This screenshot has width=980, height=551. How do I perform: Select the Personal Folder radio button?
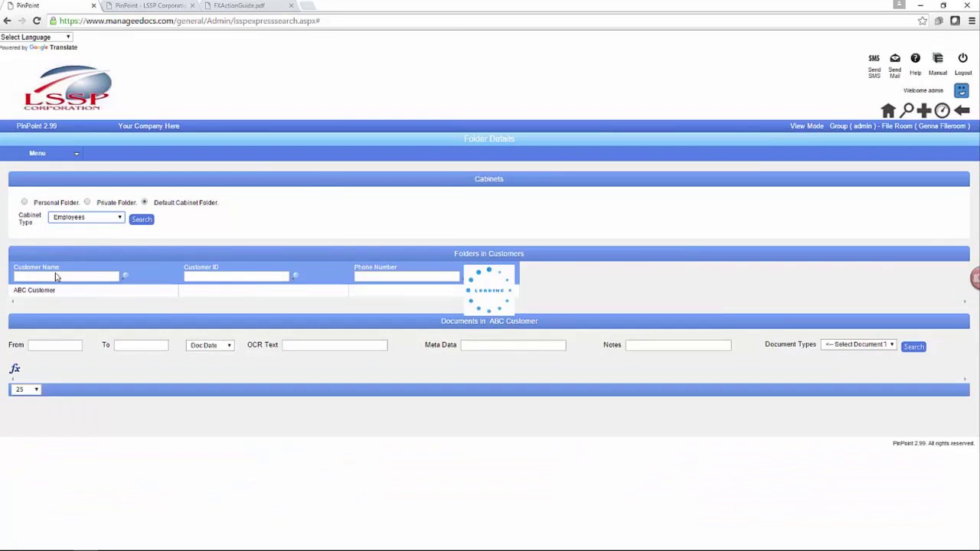tap(24, 202)
